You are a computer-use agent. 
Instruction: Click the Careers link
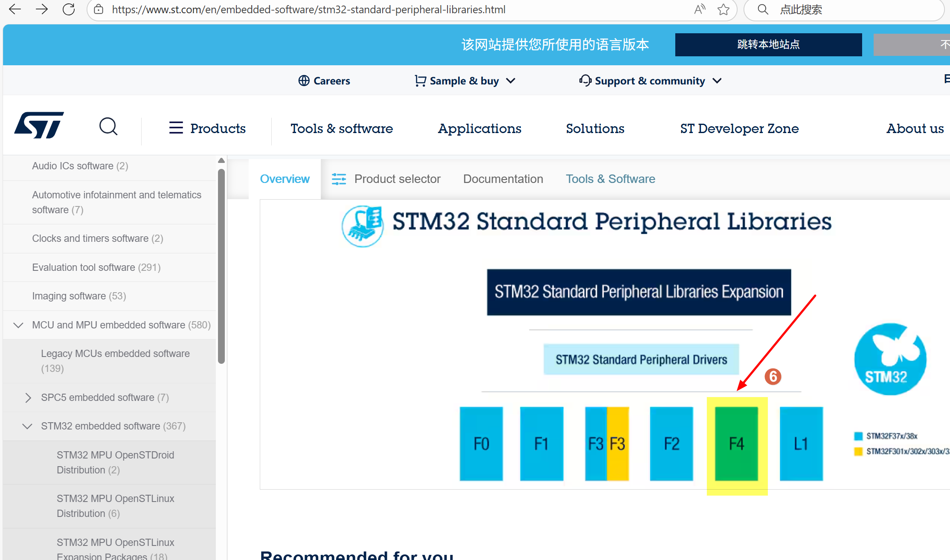[331, 81]
